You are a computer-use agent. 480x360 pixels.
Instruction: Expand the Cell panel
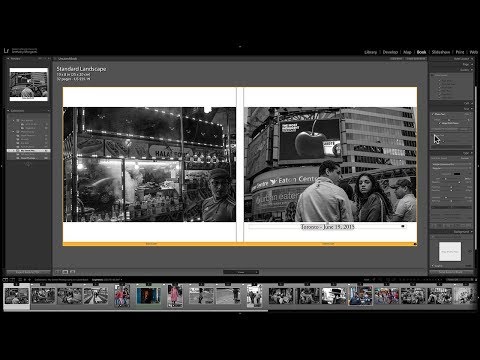tap(472, 103)
